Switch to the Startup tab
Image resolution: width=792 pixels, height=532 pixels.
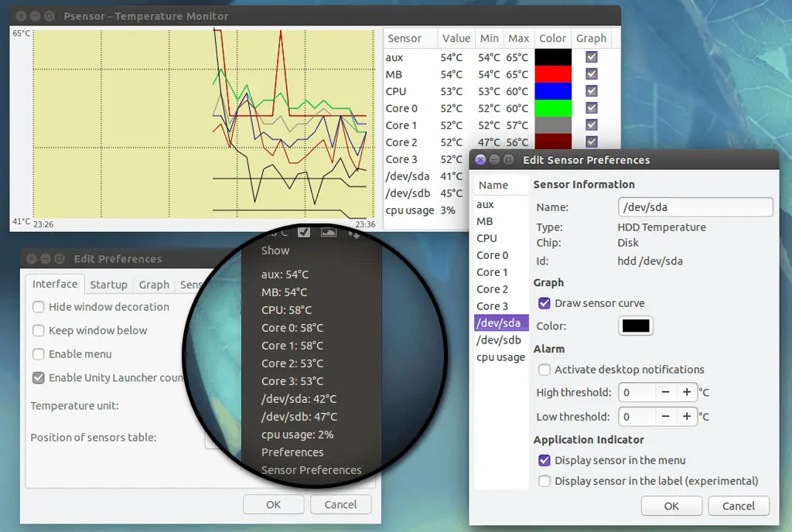(x=108, y=285)
